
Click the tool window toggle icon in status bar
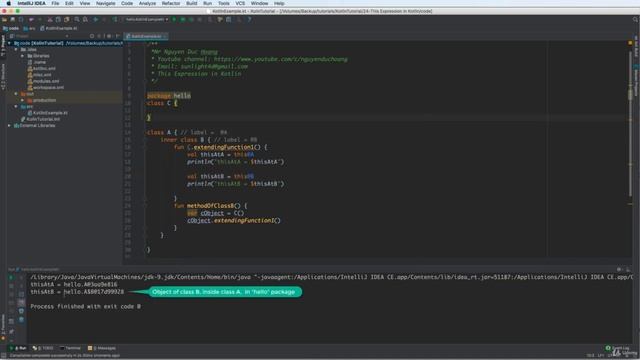4,356
